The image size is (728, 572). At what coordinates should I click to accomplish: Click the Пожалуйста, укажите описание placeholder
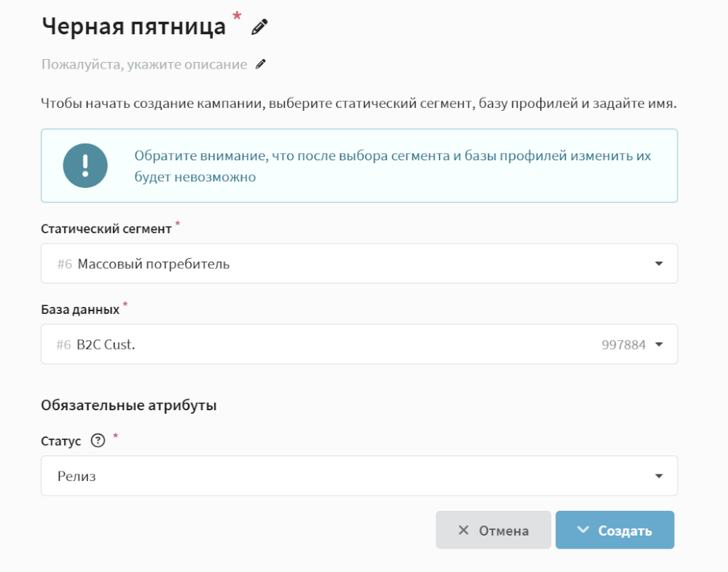[144, 64]
